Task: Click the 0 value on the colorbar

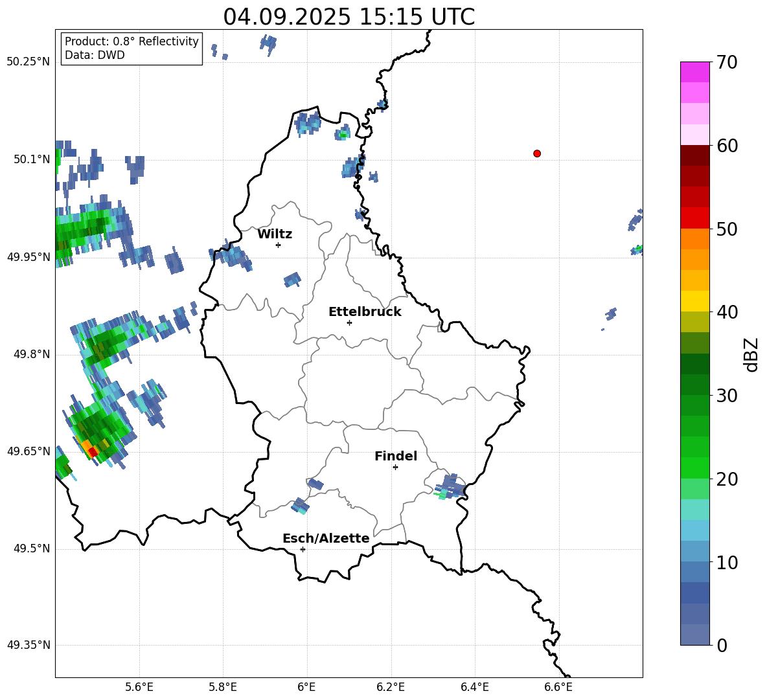Action: tap(722, 645)
